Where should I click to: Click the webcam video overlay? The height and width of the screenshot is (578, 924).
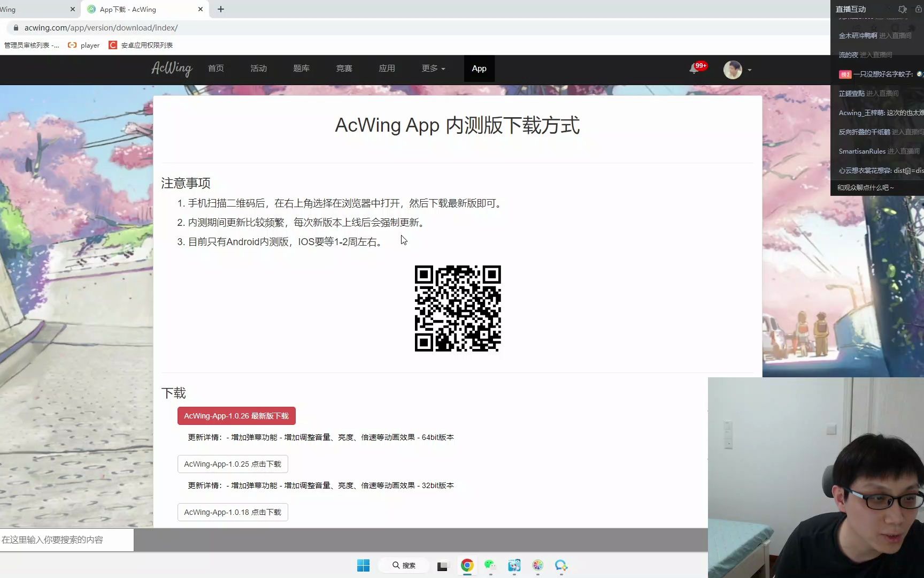coord(816,477)
